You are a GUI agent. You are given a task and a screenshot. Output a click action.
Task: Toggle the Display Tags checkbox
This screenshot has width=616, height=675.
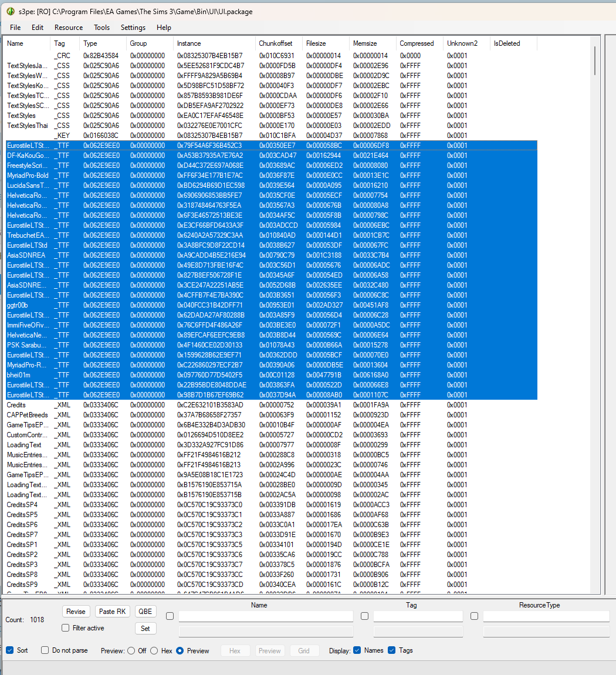pos(392,650)
